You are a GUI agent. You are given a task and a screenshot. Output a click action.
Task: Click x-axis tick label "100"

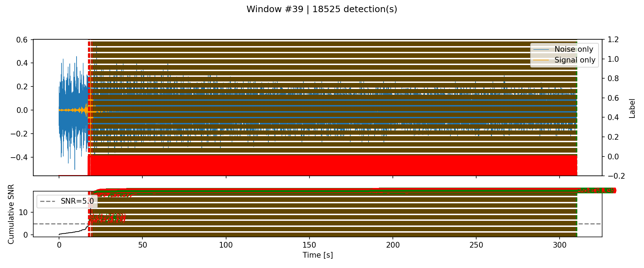226,245
